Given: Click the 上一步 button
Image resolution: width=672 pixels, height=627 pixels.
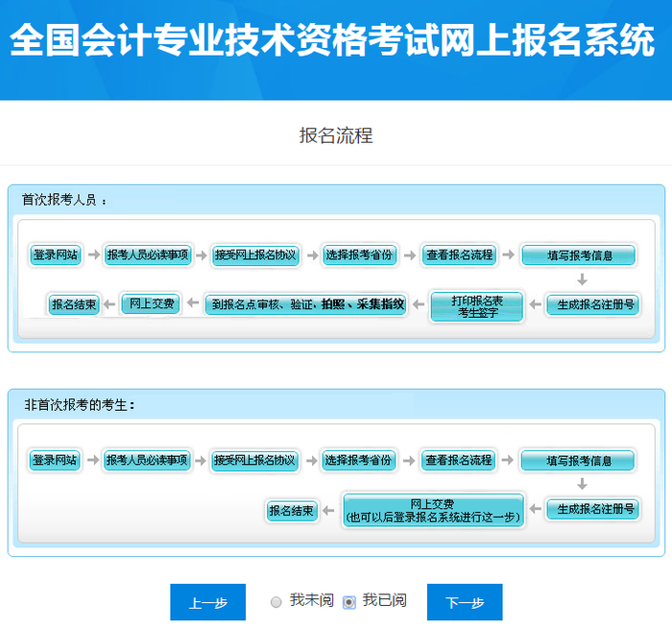Looking at the screenshot, I should pyautogui.click(x=207, y=603).
